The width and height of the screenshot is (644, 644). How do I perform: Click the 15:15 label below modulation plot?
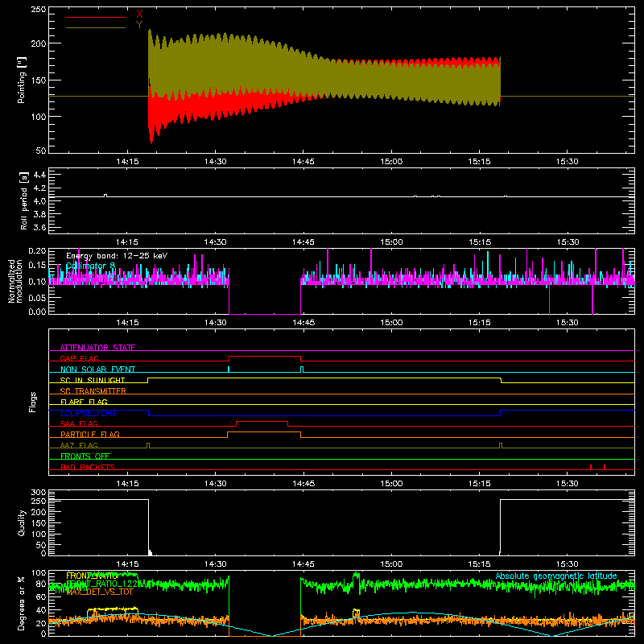pyautogui.click(x=479, y=323)
